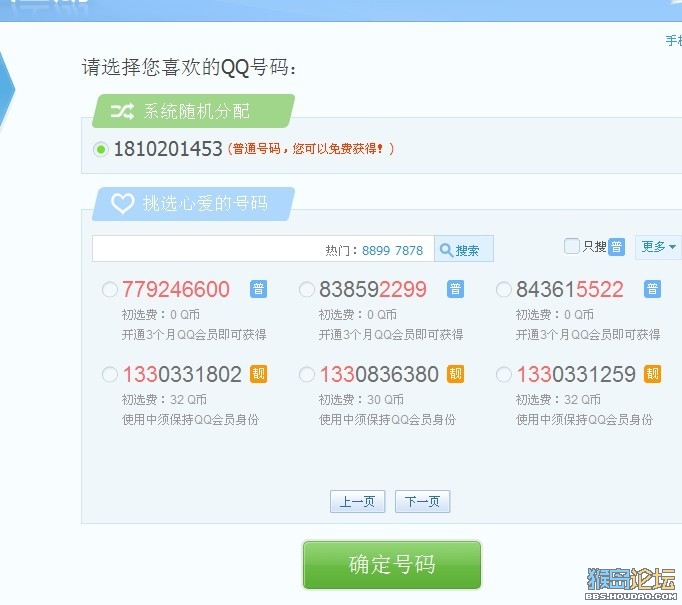This screenshot has height=605, width=682.
Task: Click the heart icon in 挑选心爱的号码 tab
Action: [x=123, y=204]
